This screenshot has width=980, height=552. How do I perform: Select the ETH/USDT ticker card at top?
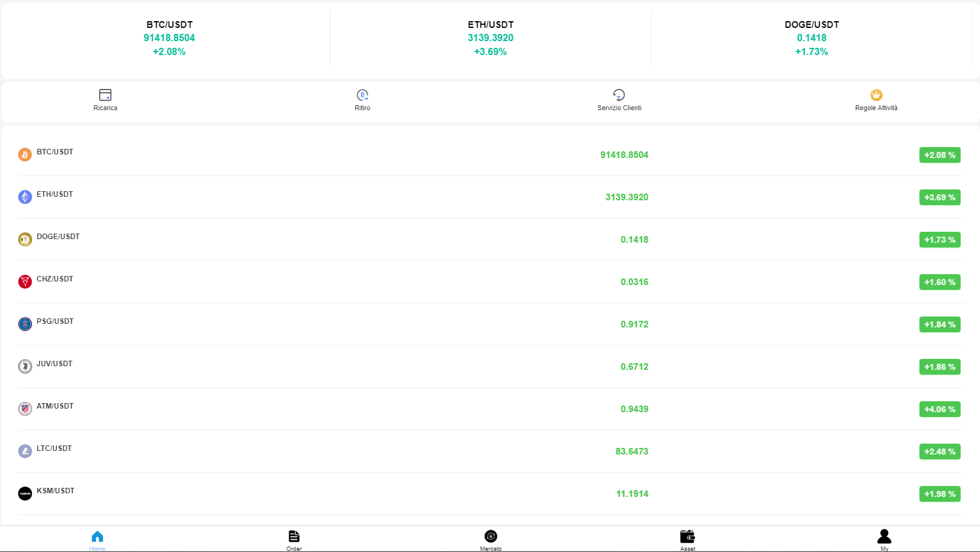[x=490, y=38]
